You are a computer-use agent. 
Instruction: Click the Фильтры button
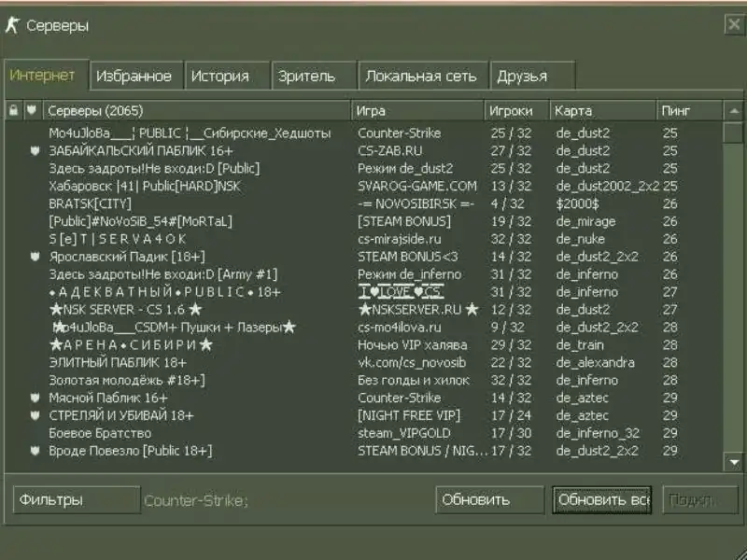pos(77,499)
